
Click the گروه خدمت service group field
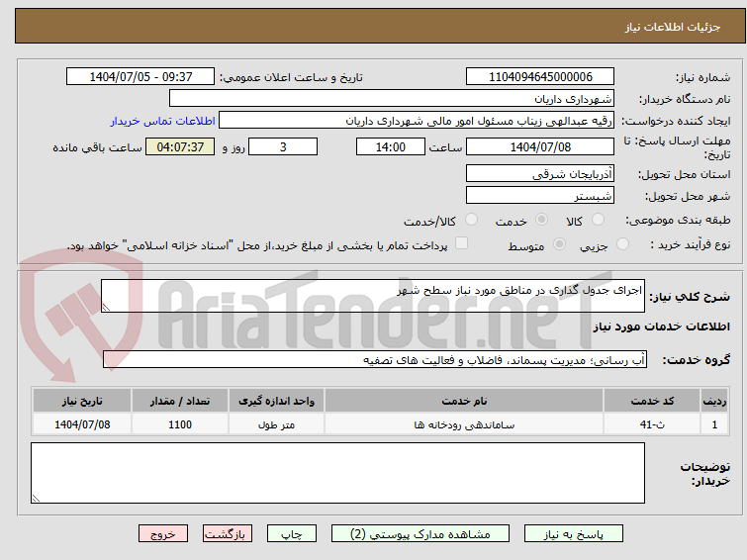[x=375, y=359]
